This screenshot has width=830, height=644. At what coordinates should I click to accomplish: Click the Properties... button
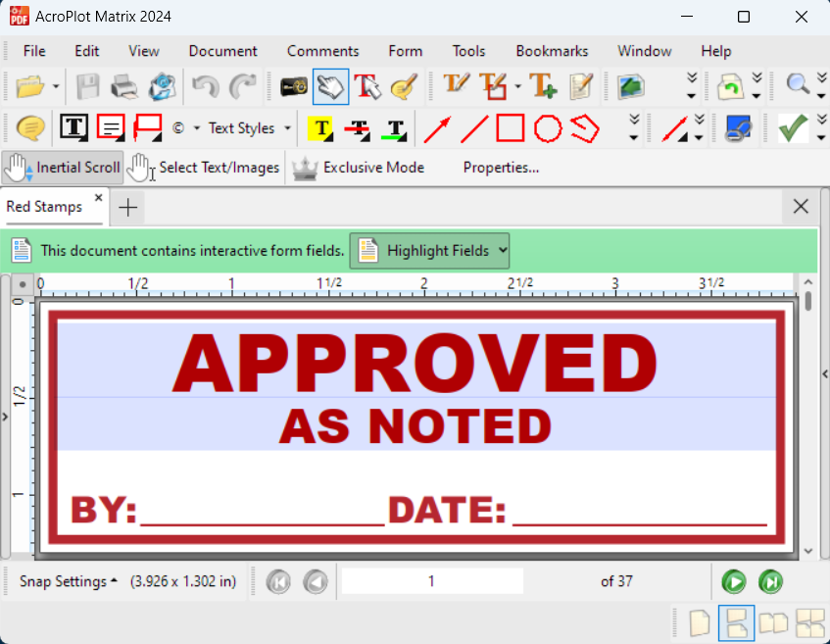coord(501,168)
